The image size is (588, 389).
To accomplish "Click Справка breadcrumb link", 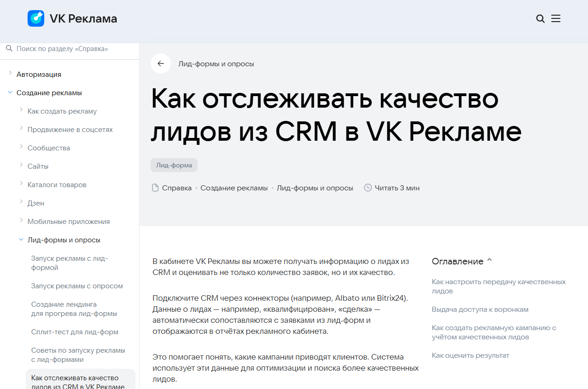I will [177, 188].
